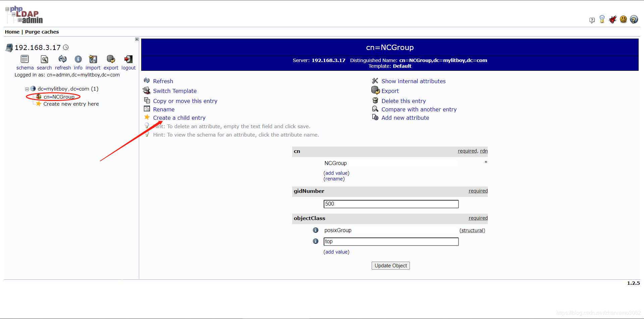Click the trash icon for Delete this entry
Image resolution: width=644 pixels, height=319 pixels.
tap(375, 100)
